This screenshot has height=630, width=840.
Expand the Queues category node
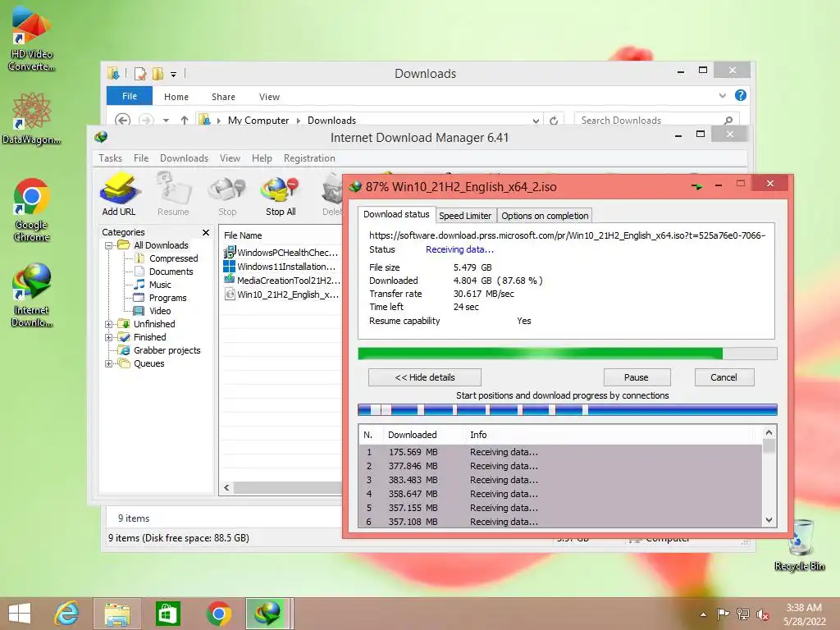coord(109,363)
